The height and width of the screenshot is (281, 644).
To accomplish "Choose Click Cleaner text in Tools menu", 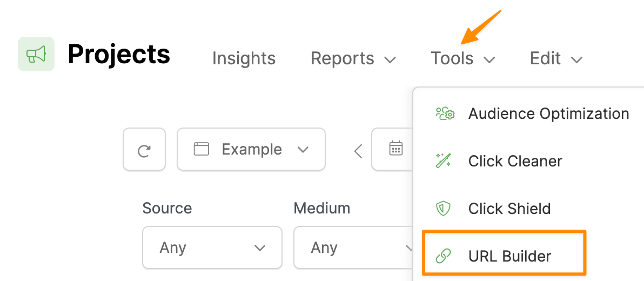I will [515, 161].
